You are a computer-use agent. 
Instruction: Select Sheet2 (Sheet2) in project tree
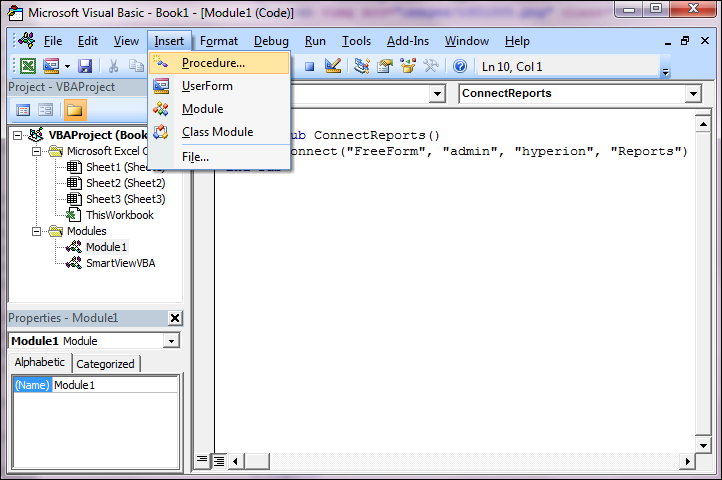(125, 183)
